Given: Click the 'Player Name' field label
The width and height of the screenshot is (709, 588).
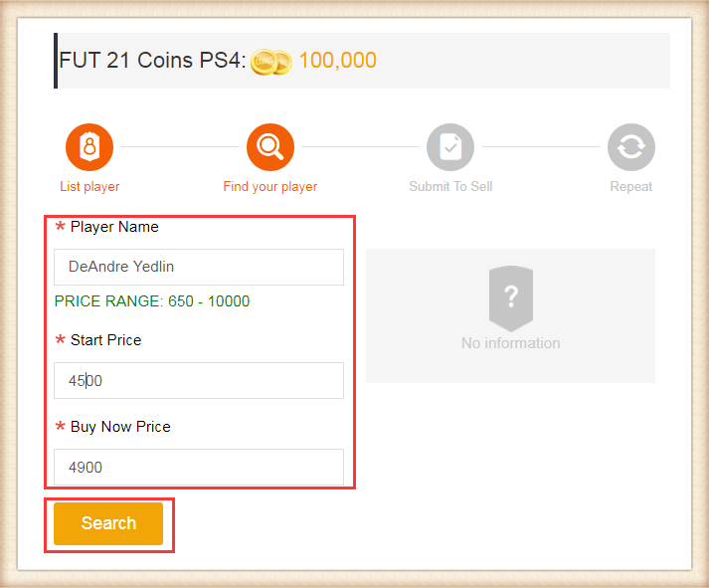Looking at the screenshot, I should point(114,227).
